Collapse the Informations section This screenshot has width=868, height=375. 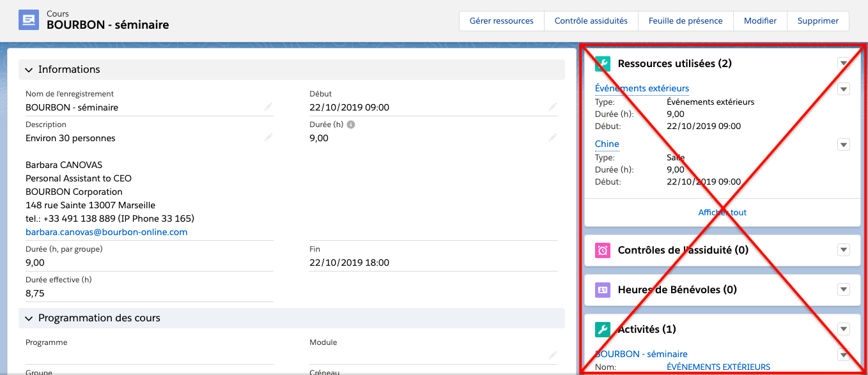pyautogui.click(x=29, y=70)
